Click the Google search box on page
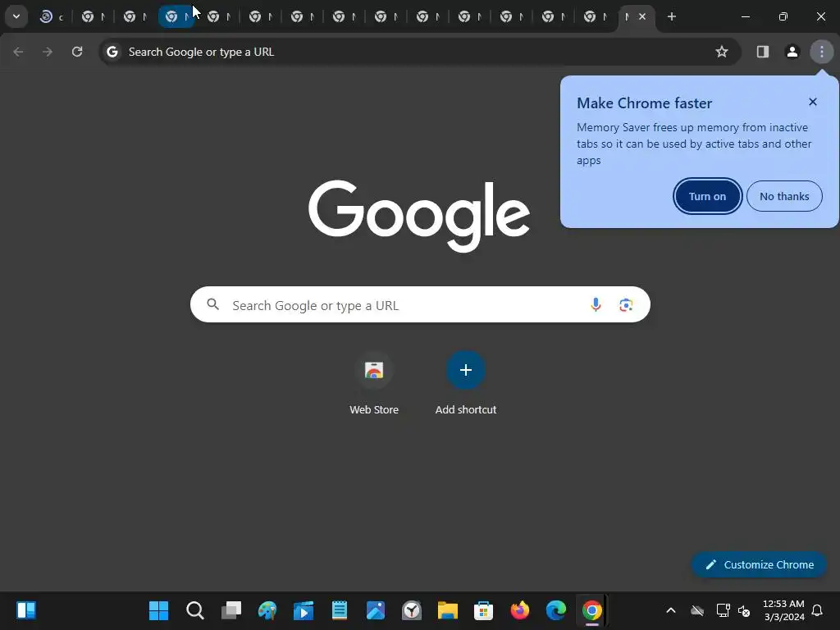This screenshot has height=630, width=840. 420,304
